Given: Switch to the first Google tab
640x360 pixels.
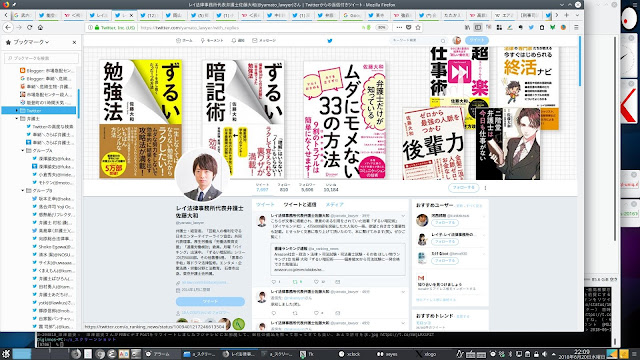Looking at the screenshot, I should click(x=24, y=16).
